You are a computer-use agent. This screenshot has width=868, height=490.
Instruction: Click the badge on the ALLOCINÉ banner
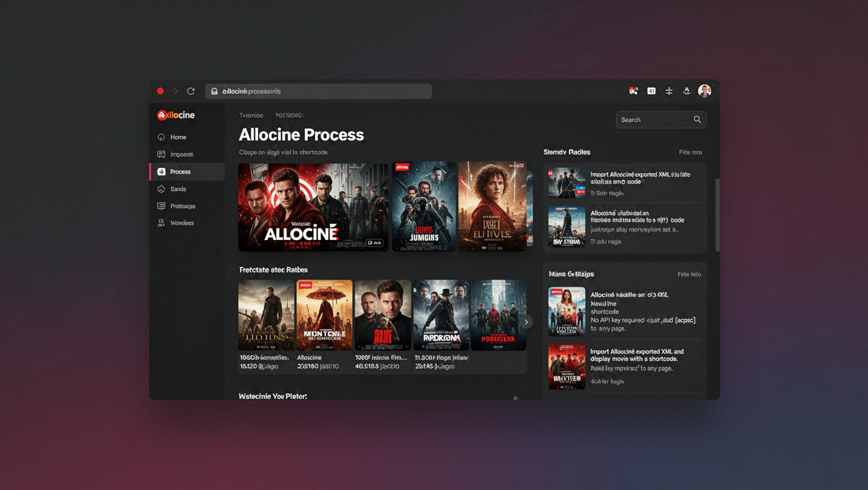(375, 242)
